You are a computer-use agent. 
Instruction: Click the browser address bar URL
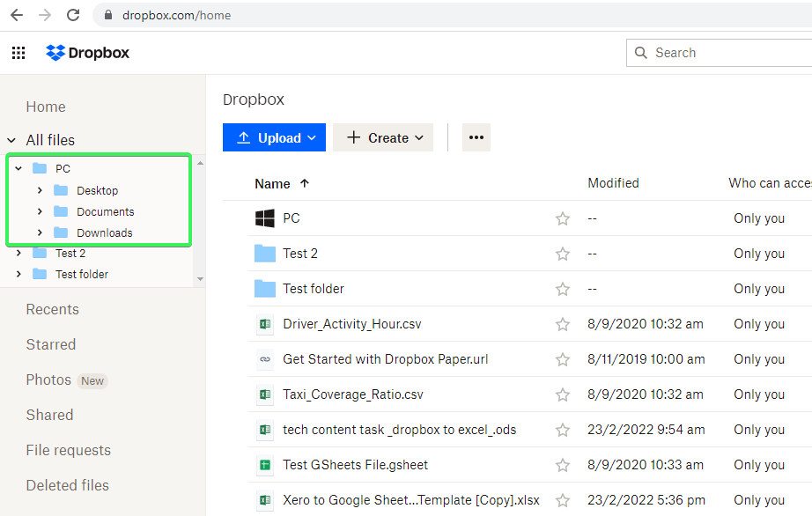pos(177,16)
